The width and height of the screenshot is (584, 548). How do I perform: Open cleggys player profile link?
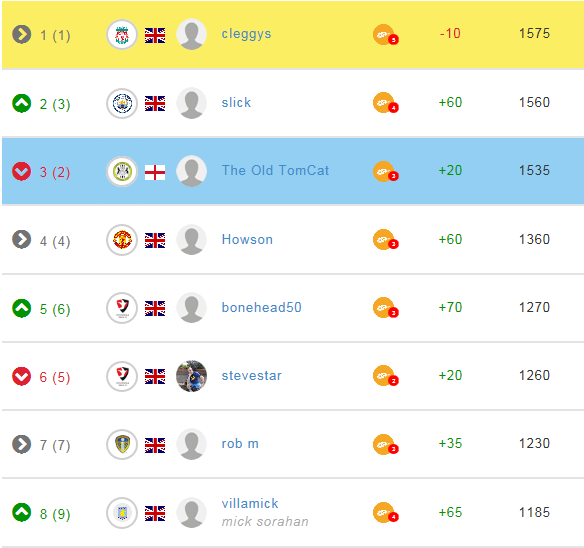coord(246,34)
